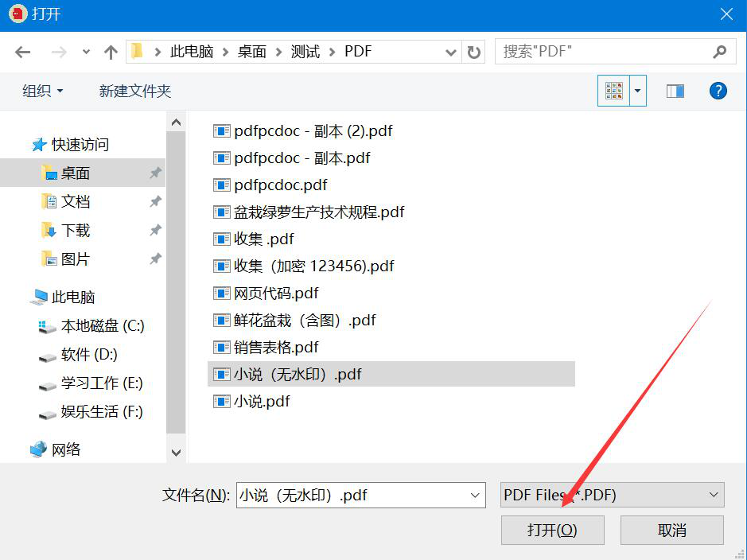This screenshot has height=560, width=747.
Task: Select file 鲜花盆栽（含图）.pdf
Action: 294,320
